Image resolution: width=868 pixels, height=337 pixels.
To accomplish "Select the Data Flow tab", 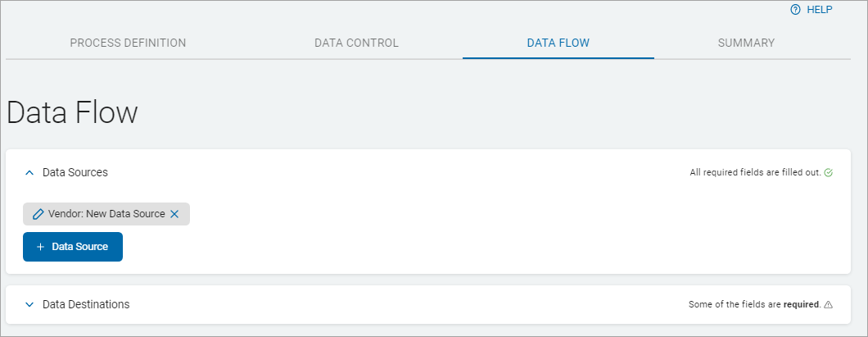I will tap(558, 43).
